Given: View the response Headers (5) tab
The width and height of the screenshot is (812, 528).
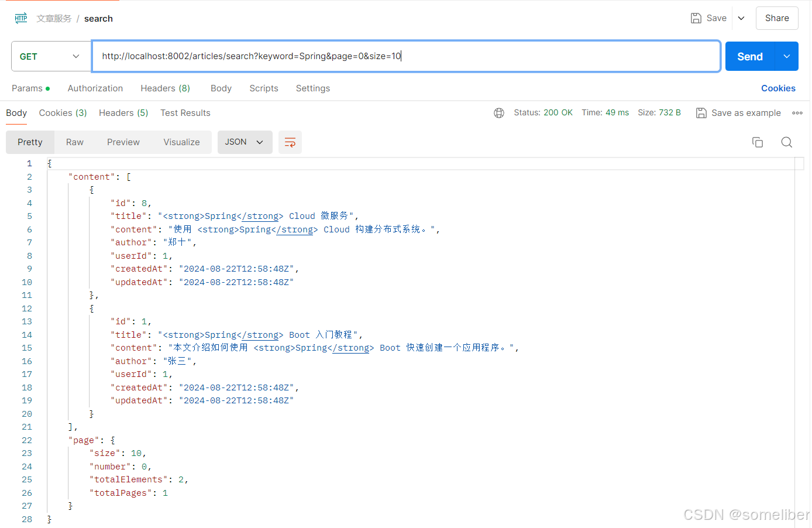Looking at the screenshot, I should [123, 113].
